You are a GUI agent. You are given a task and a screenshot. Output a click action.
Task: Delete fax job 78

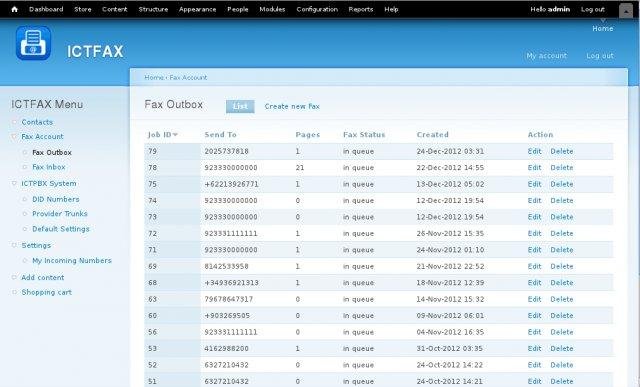click(562, 168)
